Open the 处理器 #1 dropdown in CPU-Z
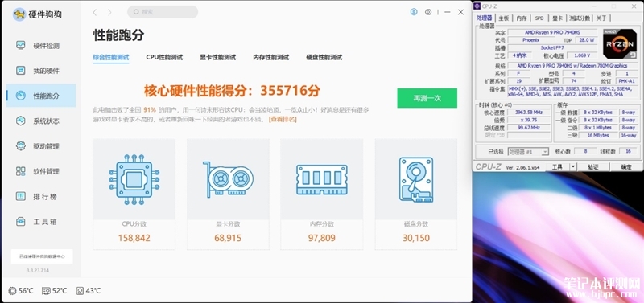Image resolution: width=644 pixels, height=303 pixels. (x=528, y=152)
